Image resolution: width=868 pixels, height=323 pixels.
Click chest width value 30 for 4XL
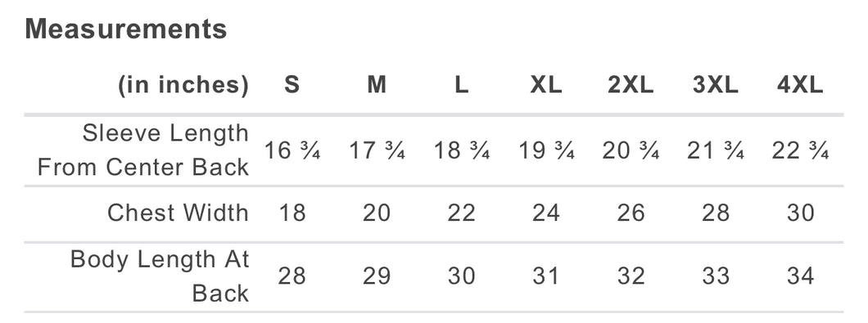coord(801,213)
